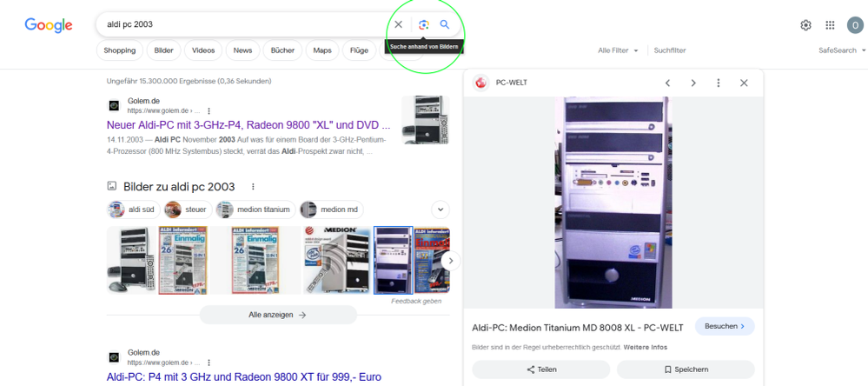
Task: Click the Besuchen button
Action: 724,326
